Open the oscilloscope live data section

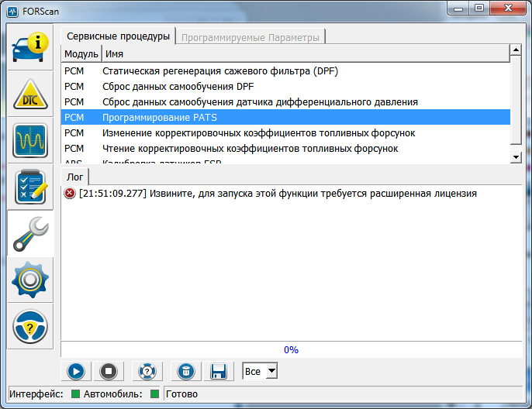click(30, 140)
